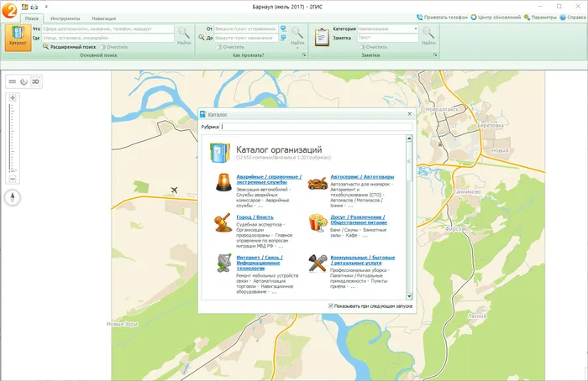This screenshot has height=381, width=588.
Task: Close the Каталог dialog window
Action: (410, 114)
